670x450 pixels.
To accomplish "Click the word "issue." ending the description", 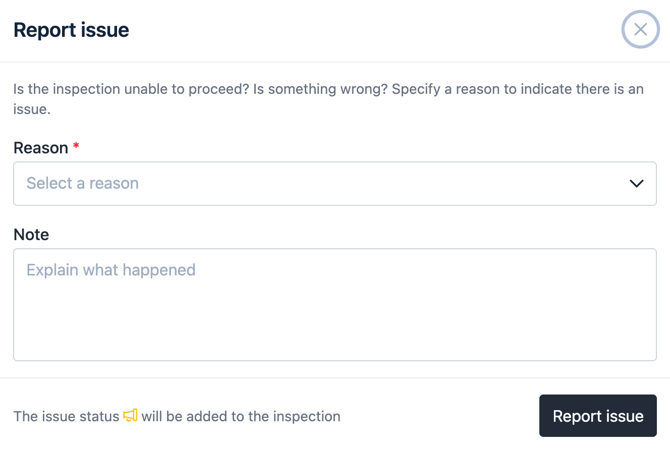I will (x=32, y=109).
